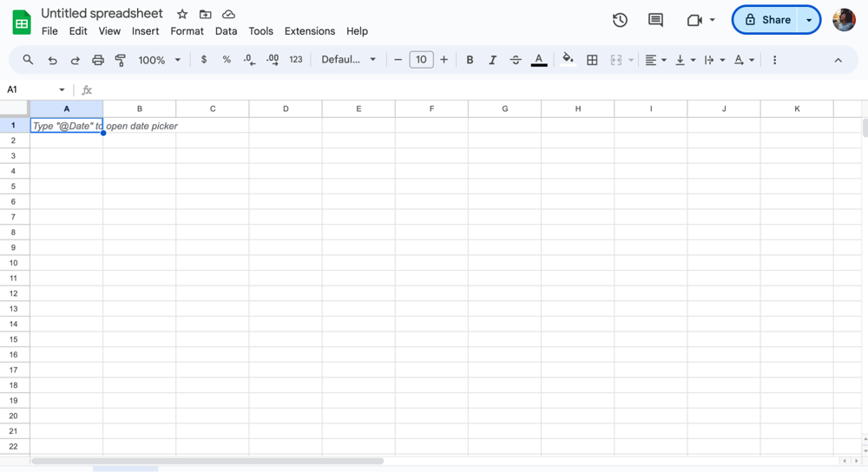Screen dimensions: 868x472
Task: Open the fill color paint bucket
Action: click(x=568, y=60)
